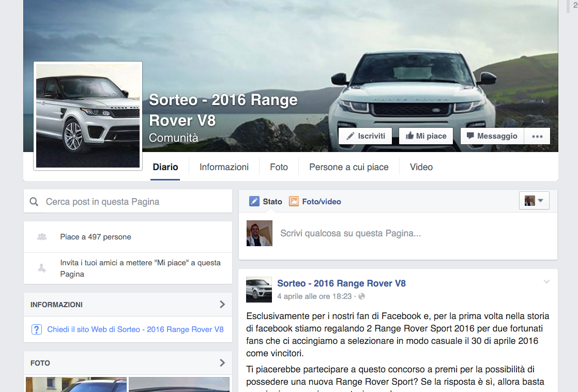Open the Informazioni tab
The height and width of the screenshot is (392, 578).
pos(224,167)
